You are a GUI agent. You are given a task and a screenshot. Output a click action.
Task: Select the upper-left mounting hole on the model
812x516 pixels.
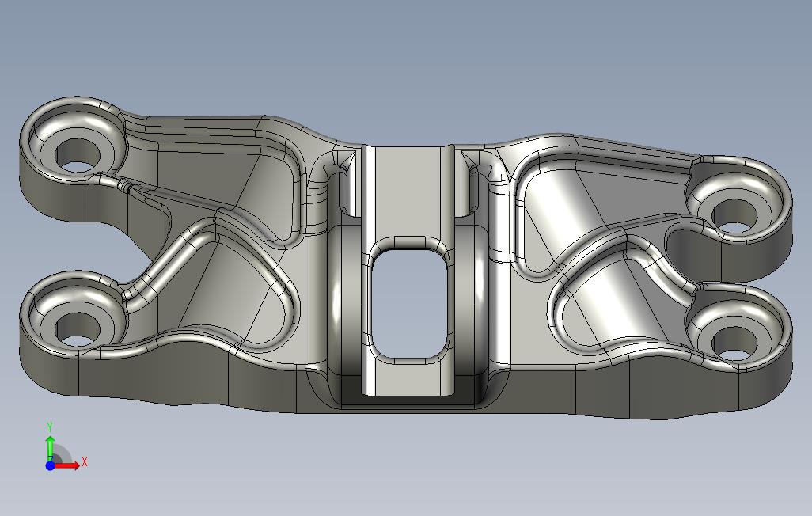click(78, 155)
